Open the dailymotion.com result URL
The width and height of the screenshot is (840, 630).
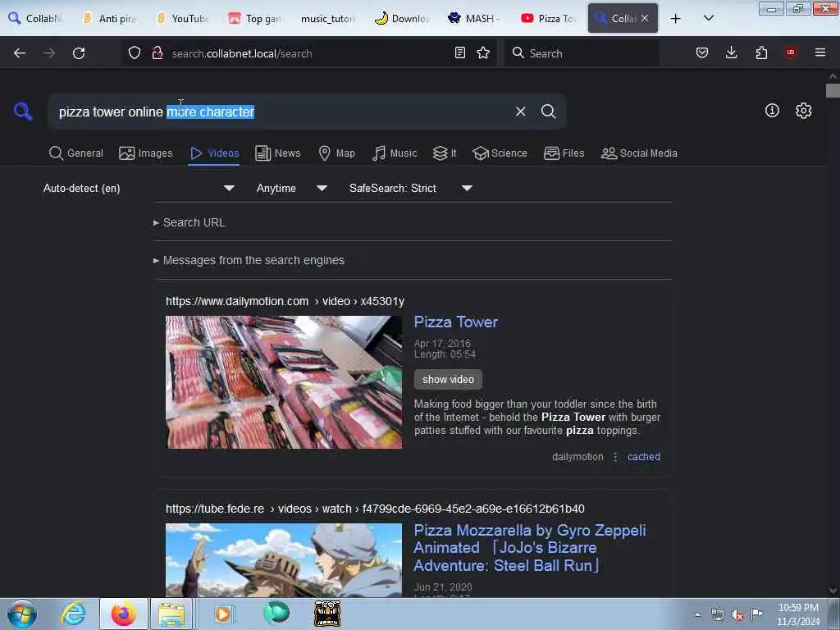tap(285, 301)
